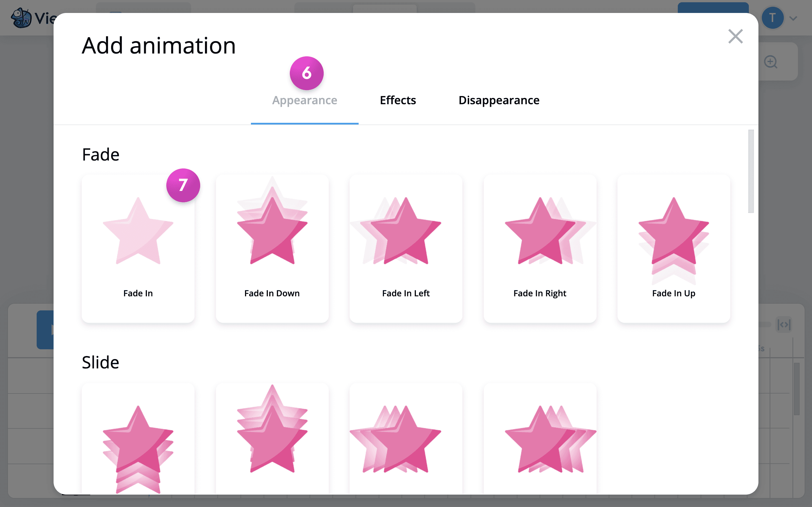Choose the Fade In Down animation
This screenshot has width=812, height=507.
(x=272, y=248)
